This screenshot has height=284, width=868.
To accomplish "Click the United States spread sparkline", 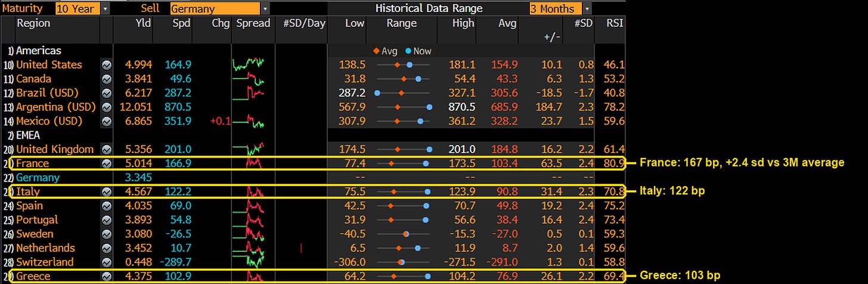I will tap(248, 64).
